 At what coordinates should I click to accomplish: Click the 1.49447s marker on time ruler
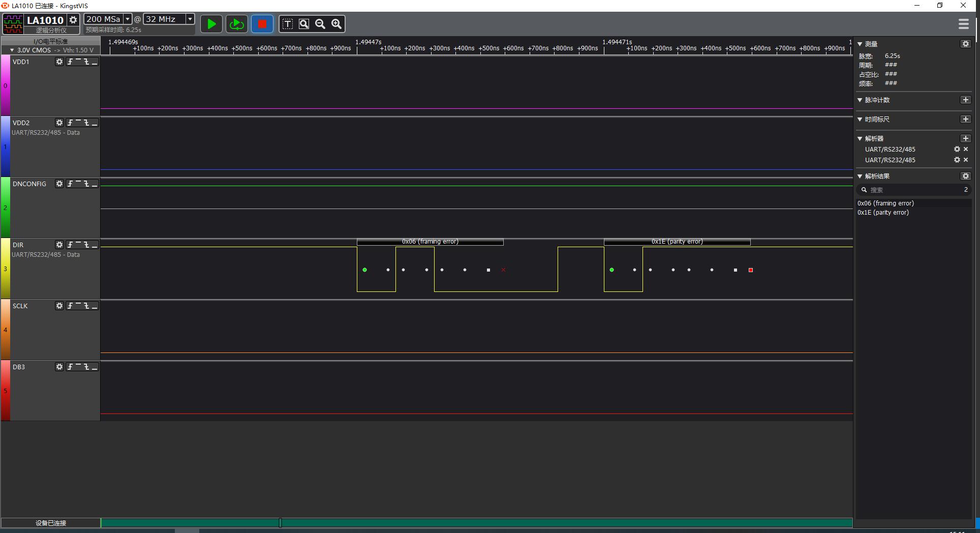368,42
